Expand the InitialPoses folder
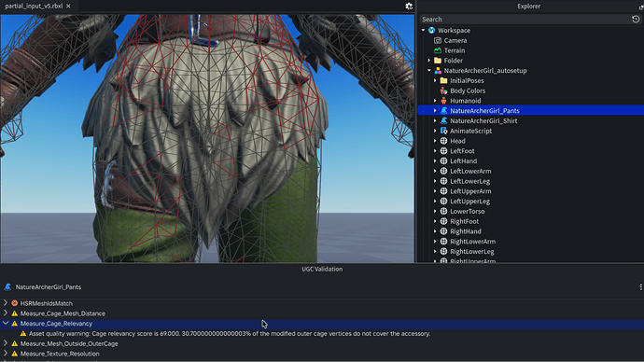Image resolution: width=644 pixels, height=362 pixels. (x=435, y=80)
